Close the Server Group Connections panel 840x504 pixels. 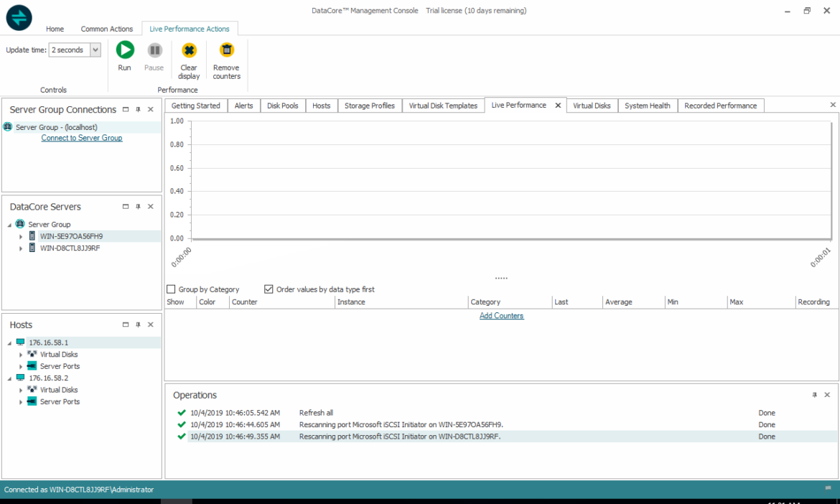point(151,109)
